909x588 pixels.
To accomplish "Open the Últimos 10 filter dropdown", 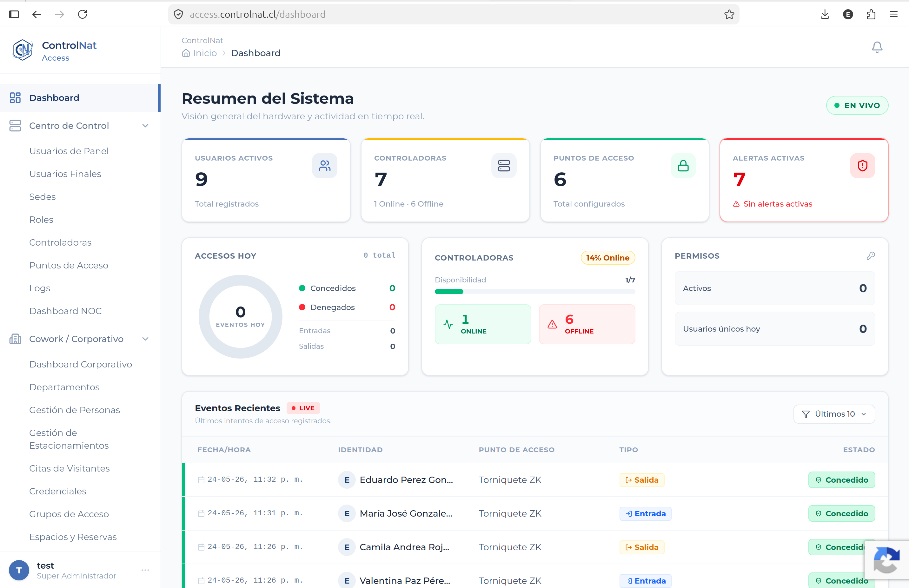I will pyautogui.click(x=834, y=414).
